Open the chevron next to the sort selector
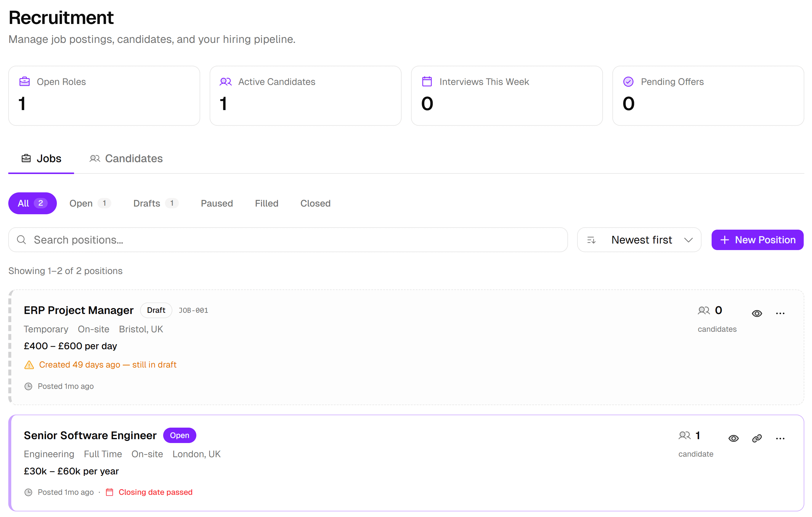Screen dimensions: 812x517 pyautogui.click(x=689, y=240)
